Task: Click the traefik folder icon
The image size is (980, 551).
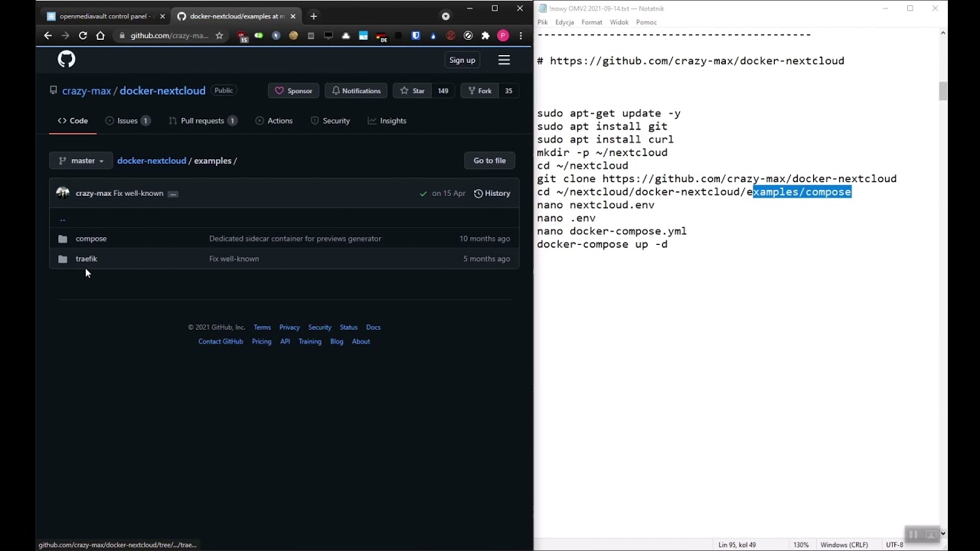Action: [x=63, y=259]
